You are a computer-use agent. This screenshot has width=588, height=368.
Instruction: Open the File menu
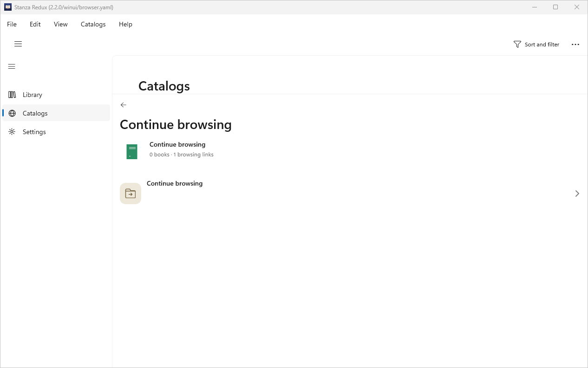point(12,24)
